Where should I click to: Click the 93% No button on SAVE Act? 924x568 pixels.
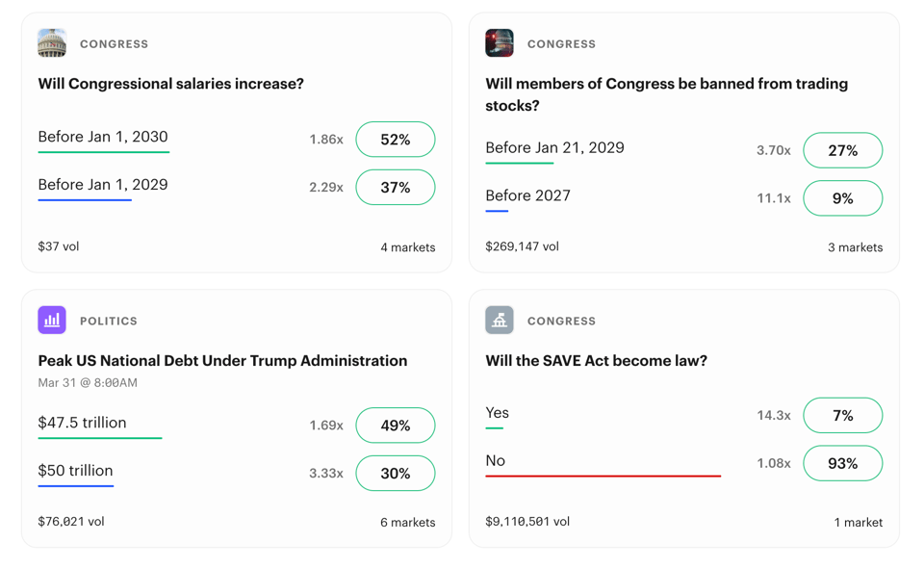pyautogui.click(x=843, y=463)
